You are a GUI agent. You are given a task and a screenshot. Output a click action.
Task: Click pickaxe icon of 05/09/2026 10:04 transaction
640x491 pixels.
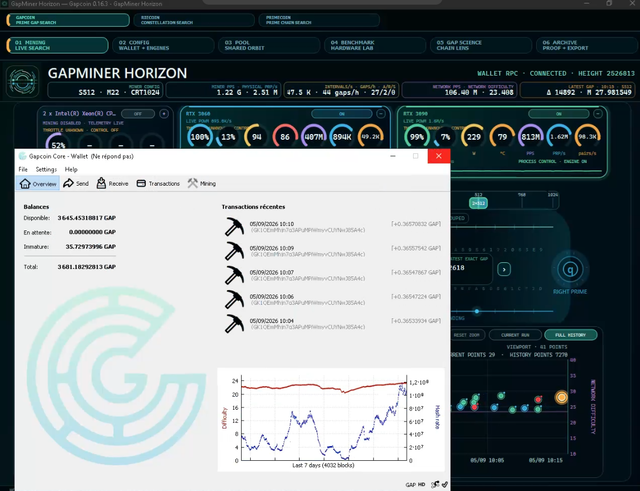coord(234,323)
